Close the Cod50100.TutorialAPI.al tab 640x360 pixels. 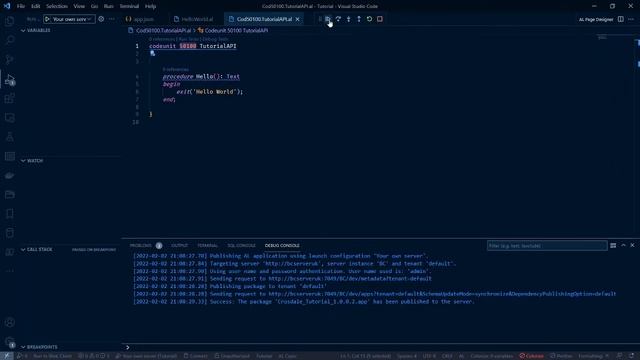tap(298, 19)
